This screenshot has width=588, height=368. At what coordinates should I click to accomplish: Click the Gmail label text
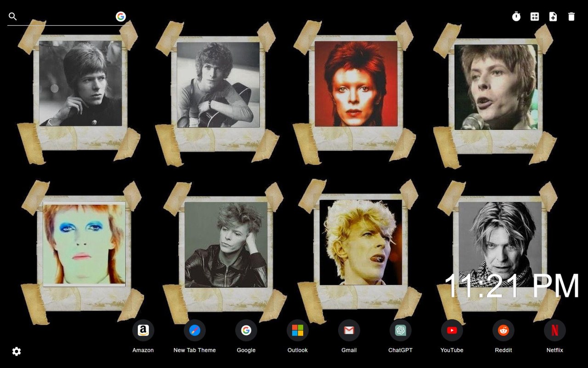(349, 350)
